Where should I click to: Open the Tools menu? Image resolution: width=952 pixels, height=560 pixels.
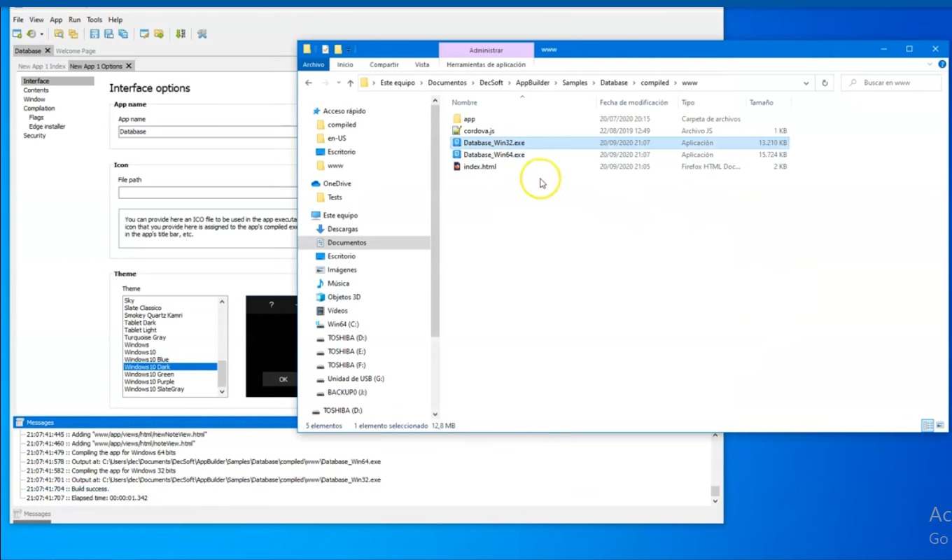tap(94, 20)
